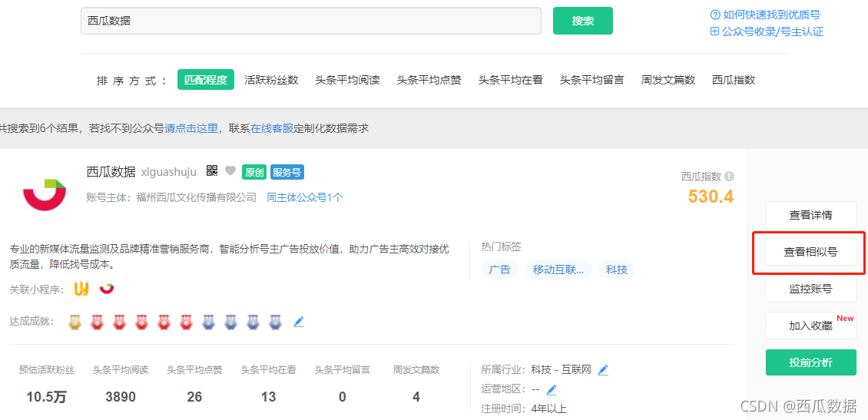Viewport: 868px width, 420px height.
Task: Click the green 原创 badge
Action: pos(255,172)
